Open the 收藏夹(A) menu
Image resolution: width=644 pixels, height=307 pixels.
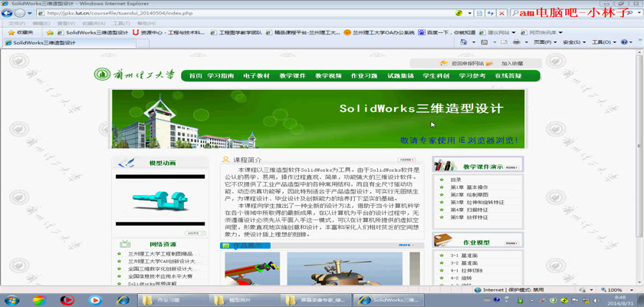[x=94, y=24]
